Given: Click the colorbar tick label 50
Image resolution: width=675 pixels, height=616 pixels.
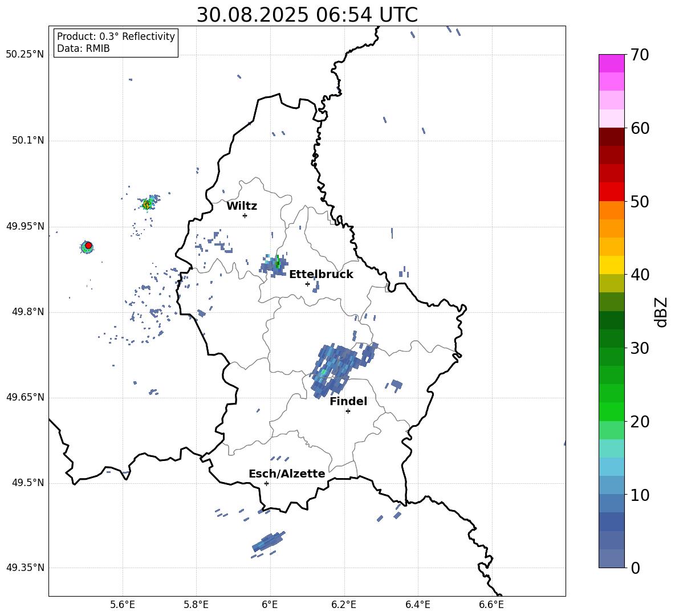Looking at the screenshot, I should (x=640, y=202).
